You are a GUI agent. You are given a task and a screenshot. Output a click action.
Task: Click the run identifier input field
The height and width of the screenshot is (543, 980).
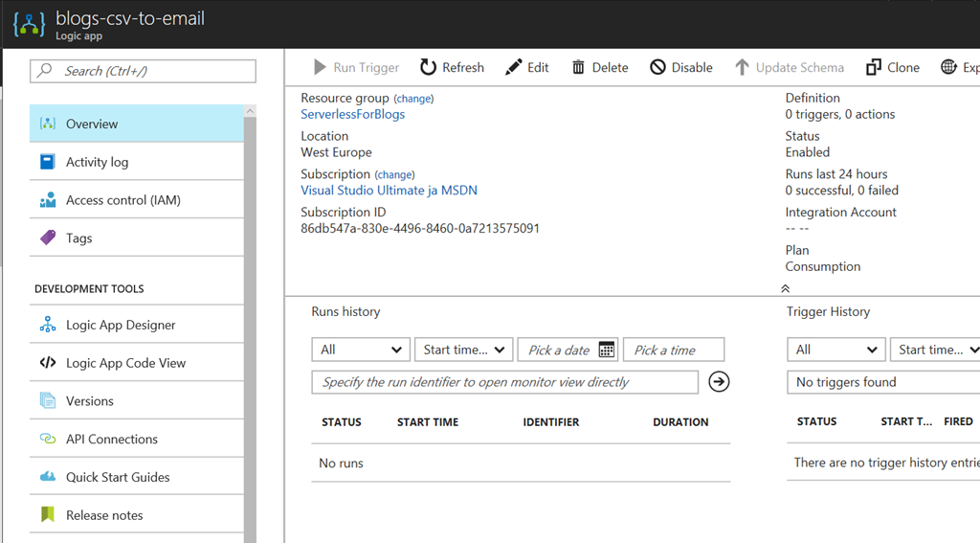click(x=504, y=382)
